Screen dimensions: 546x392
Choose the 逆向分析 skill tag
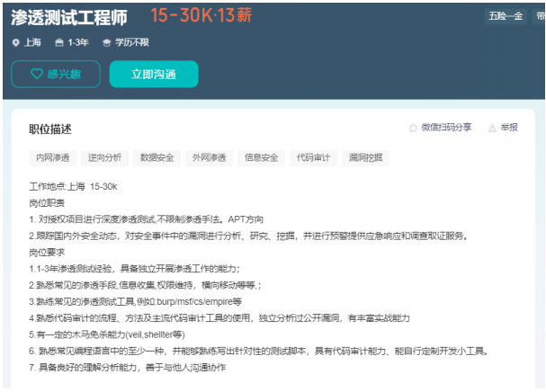point(104,158)
